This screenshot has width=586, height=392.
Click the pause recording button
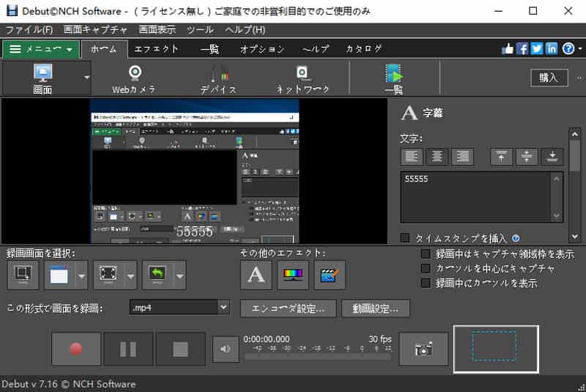(x=128, y=349)
